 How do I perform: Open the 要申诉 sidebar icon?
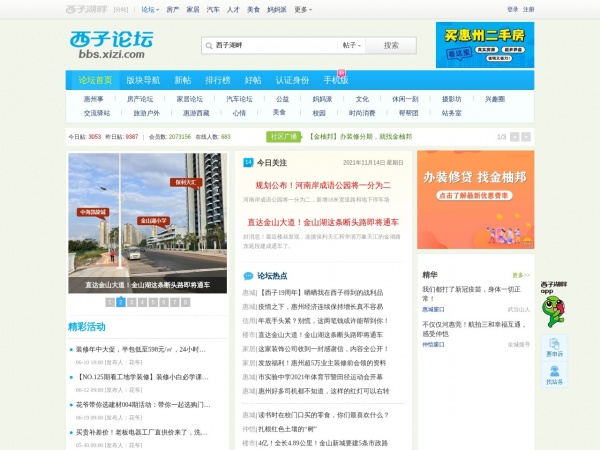[554, 347]
